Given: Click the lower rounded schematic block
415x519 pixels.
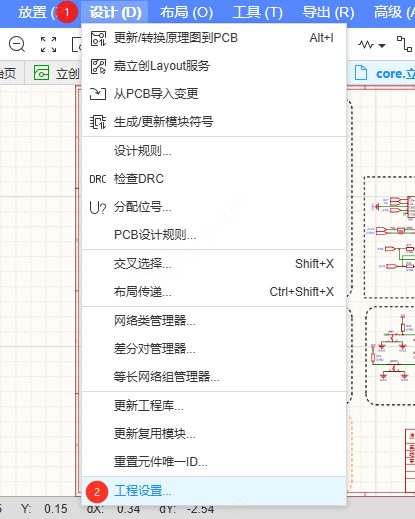Looking at the screenshot, I should [390, 355].
